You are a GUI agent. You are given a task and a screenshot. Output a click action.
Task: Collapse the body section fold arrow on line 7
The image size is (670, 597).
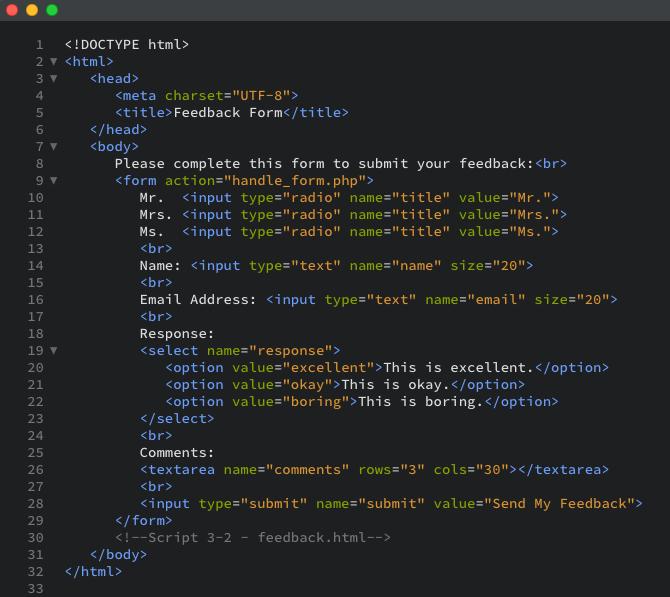tap(53, 147)
